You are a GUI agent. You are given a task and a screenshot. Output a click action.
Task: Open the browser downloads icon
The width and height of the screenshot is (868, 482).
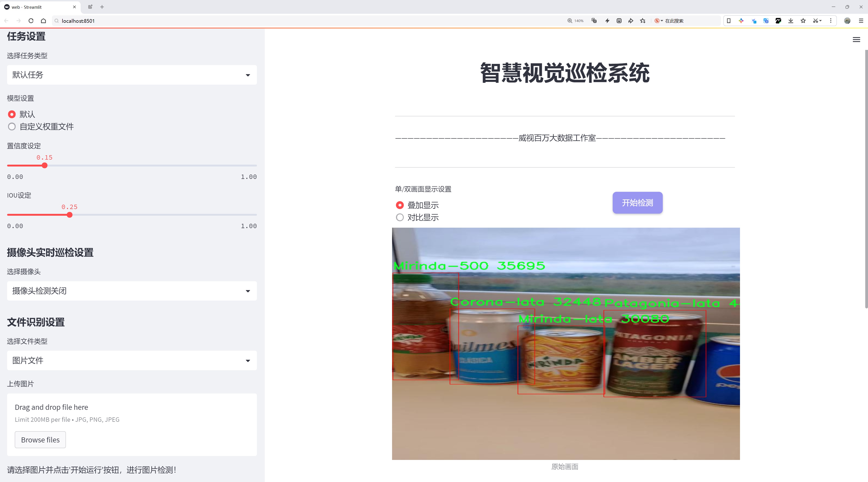coord(791,21)
